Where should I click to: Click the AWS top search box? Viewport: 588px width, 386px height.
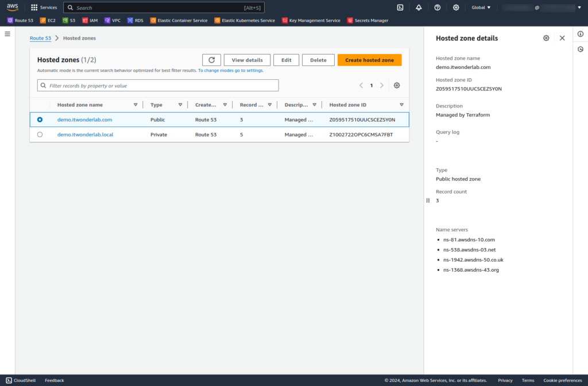pyautogui.click(x=164, y=7)
